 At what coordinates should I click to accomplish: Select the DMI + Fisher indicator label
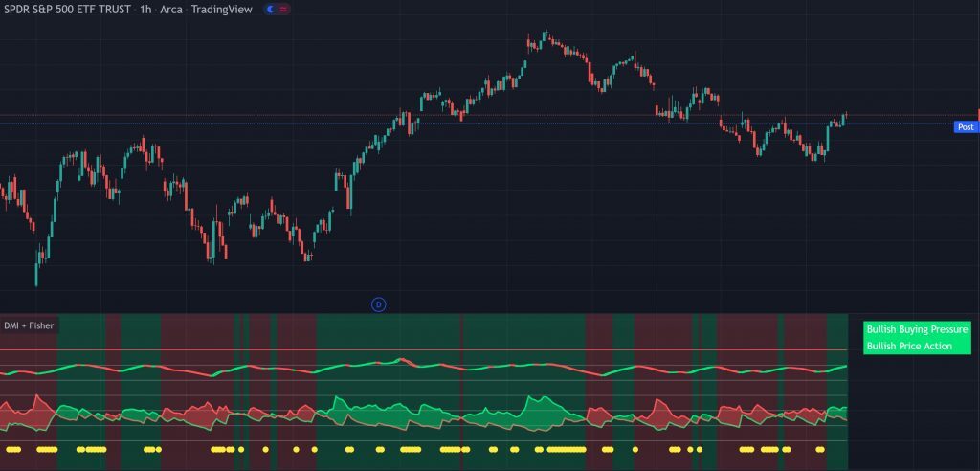tap(31, 325)
